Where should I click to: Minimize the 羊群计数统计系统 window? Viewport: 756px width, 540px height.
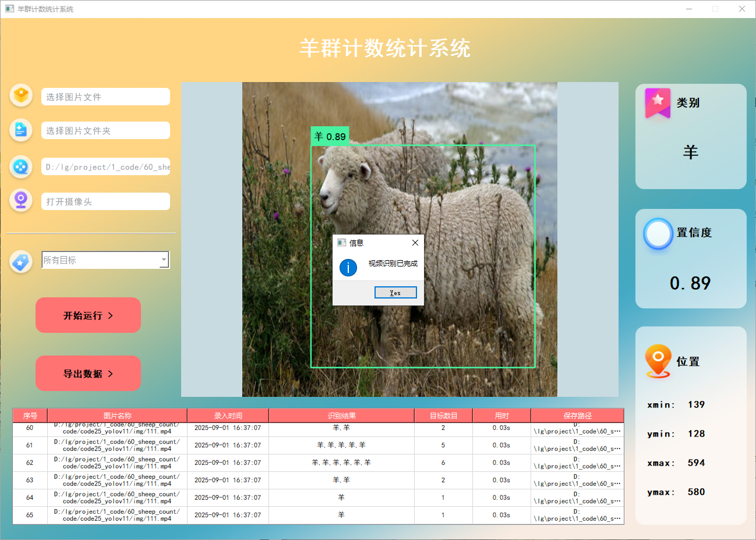click(690, 9)
